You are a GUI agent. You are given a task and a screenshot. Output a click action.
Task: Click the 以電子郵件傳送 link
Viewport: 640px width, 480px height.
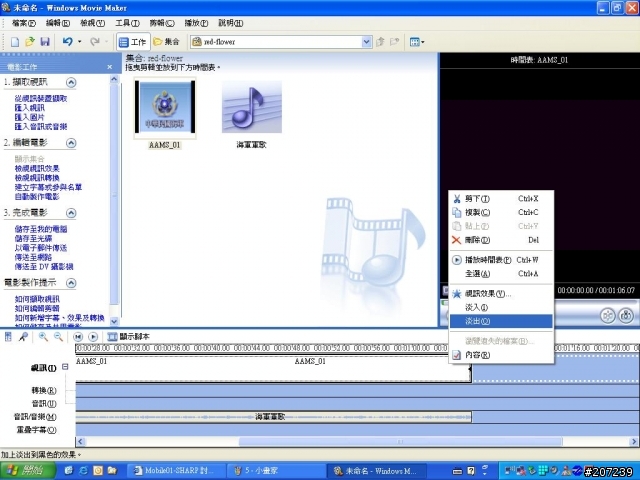coord(41,248)
